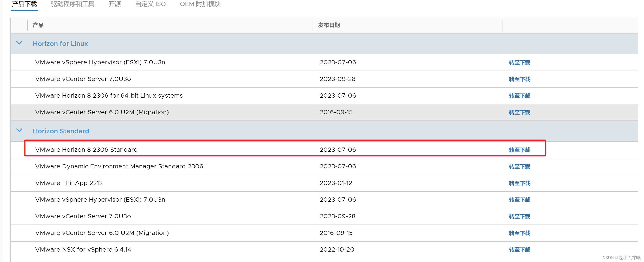
Task: Collapse the Horizon Standard section
Action: coord(19,130)
